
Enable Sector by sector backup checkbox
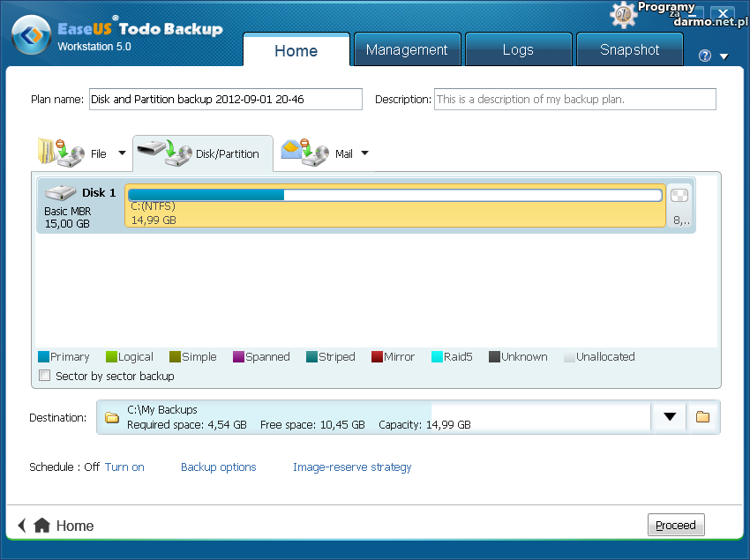[x=46, y=377]
